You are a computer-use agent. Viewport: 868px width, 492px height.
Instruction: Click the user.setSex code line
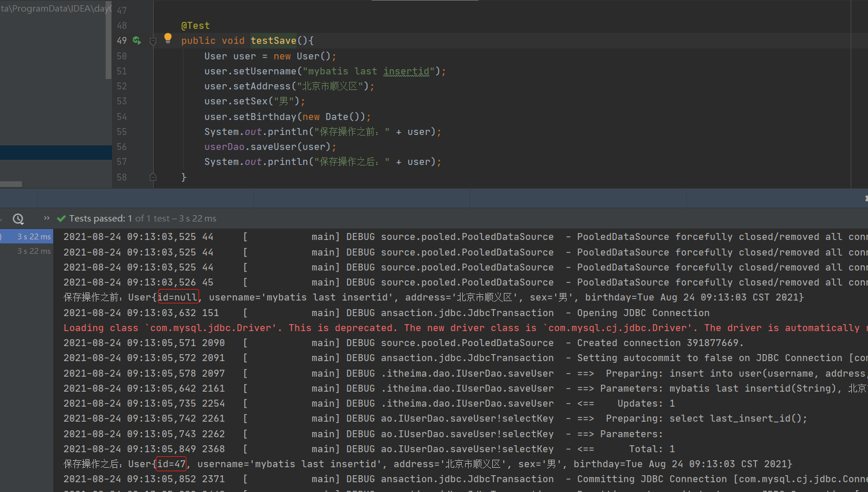[x=255, y=101]
